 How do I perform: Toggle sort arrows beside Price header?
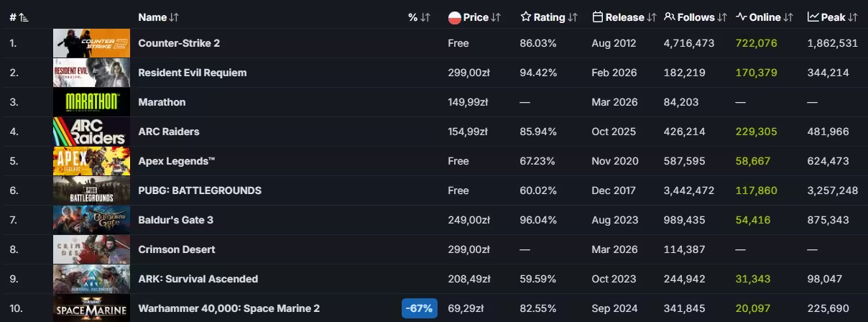point(497,17)
